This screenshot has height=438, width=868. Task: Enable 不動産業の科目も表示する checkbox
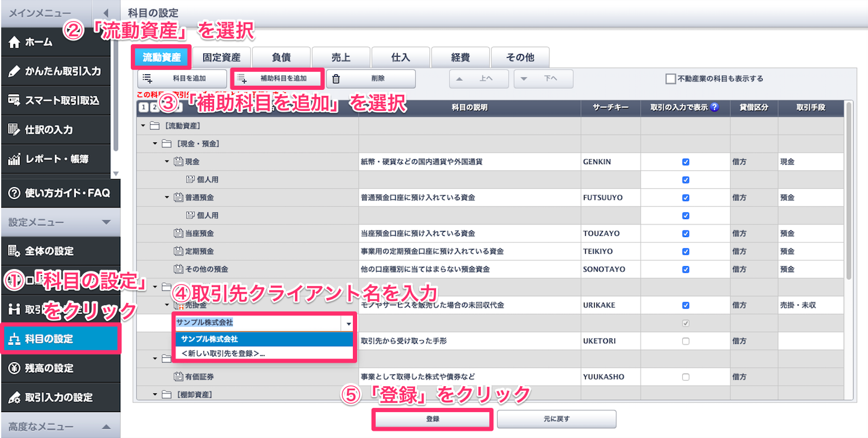point(670,79)
